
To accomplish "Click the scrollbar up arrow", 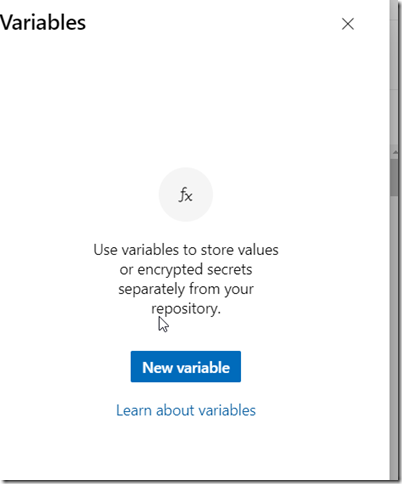I will (x=395, y=152).
